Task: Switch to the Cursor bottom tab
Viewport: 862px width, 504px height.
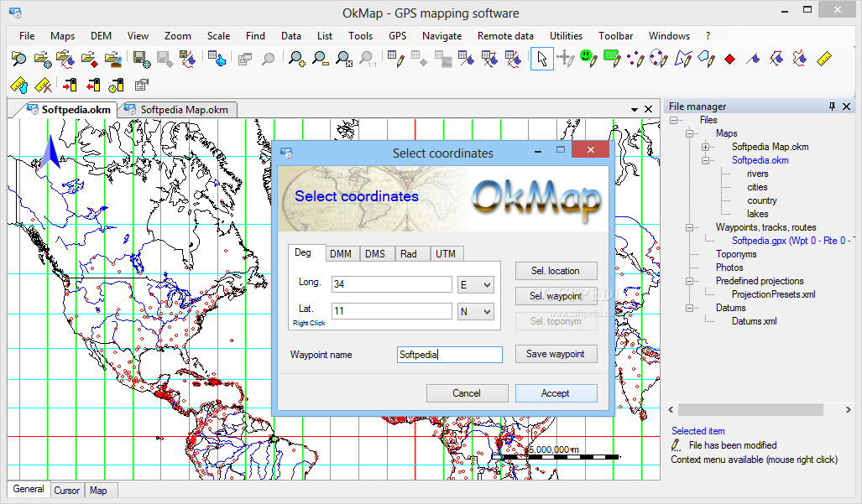Action: point(67,491)
